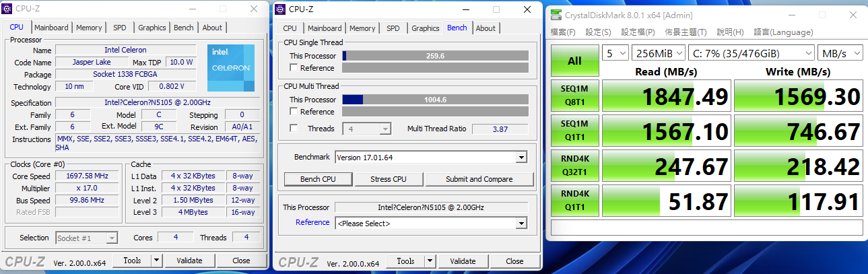This screenshot has height=274, width=868.
Task: Click Tools button in left CPU-Z window
Action: pos(132,261)
